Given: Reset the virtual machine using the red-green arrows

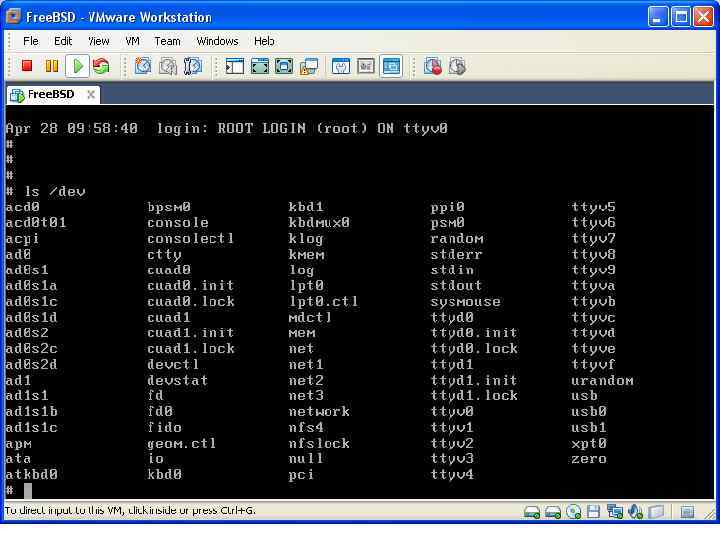Looking at the screenshot, I should pos(101,66).
